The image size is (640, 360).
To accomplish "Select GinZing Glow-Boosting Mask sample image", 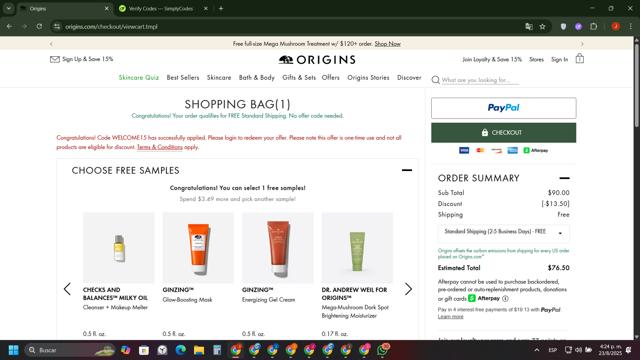I will [198, 247].
